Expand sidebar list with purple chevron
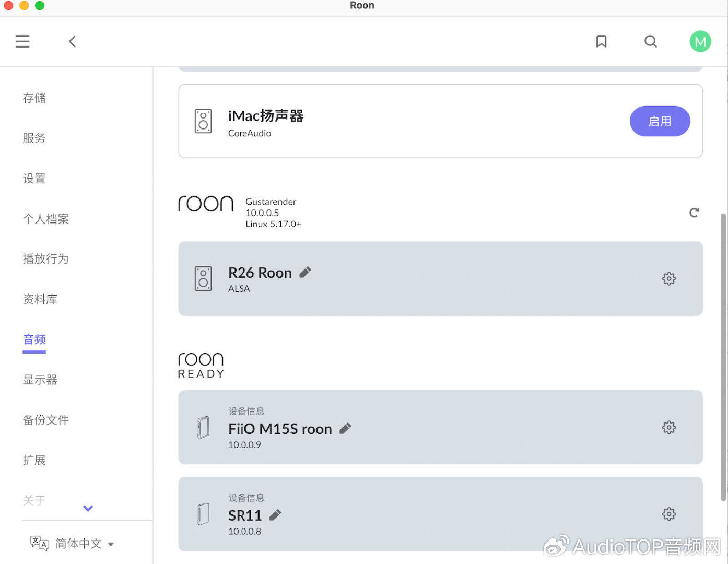 pyautogui.click(x=88, y=508)
